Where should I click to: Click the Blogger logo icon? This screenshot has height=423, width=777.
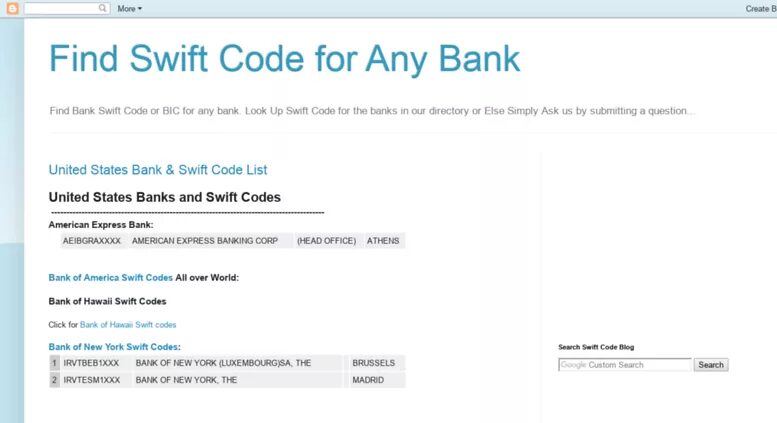(12, 8)
